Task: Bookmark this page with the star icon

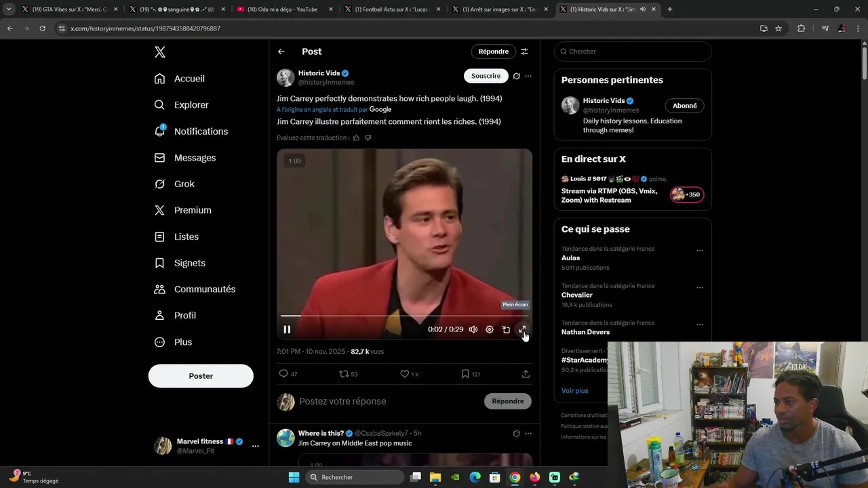Action: (778, 28)
